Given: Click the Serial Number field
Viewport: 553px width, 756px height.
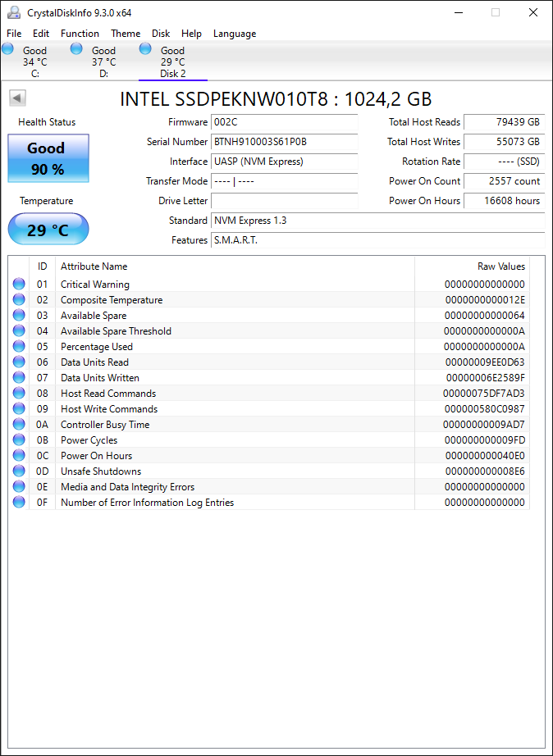Looking at the screenshot, I should pos(285,142).
